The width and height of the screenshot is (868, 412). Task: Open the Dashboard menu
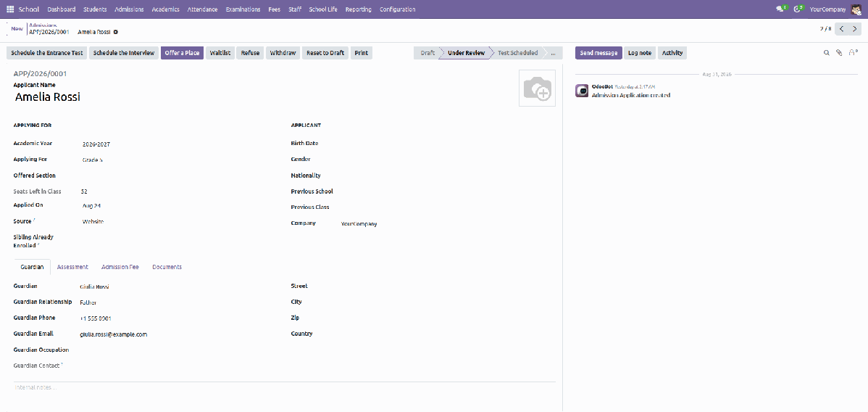click(x=62, y=9)
